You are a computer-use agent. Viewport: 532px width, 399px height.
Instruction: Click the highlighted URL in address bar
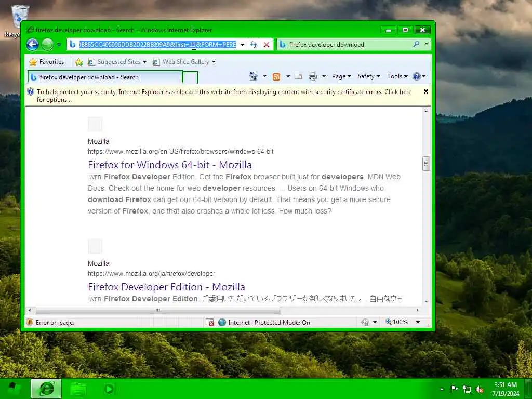157,45
